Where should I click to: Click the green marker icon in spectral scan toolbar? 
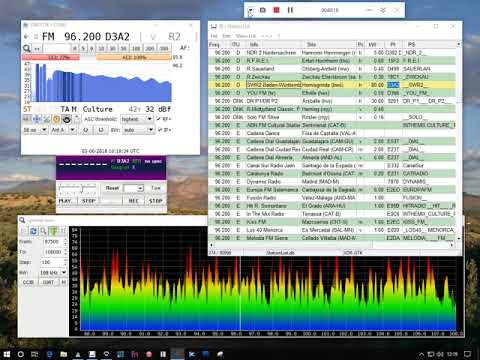pyautogui.click(x=53, y=231)
